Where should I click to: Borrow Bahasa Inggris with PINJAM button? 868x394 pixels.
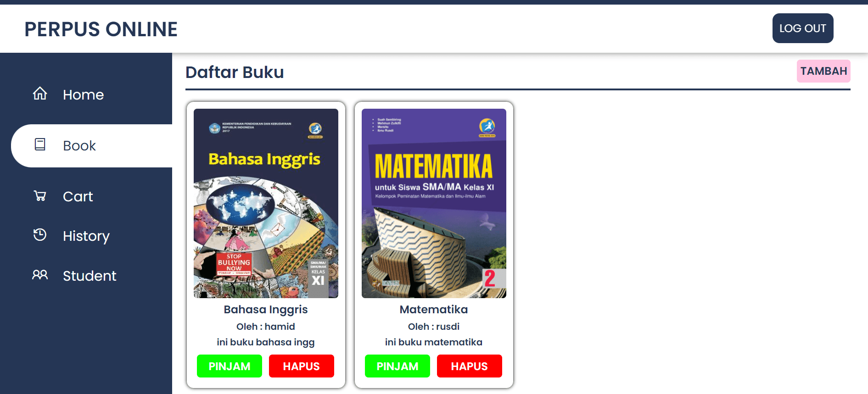coord(230,366)
